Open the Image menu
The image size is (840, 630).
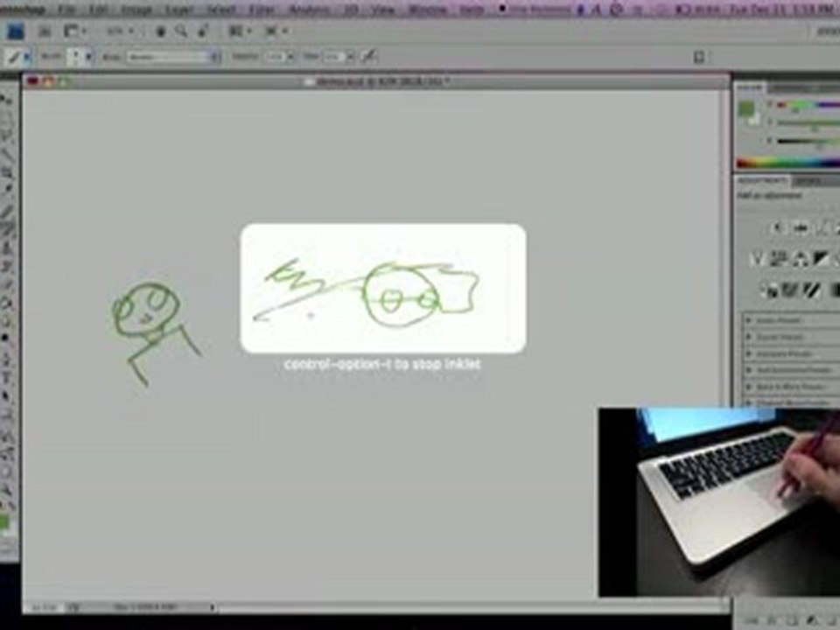136,10
